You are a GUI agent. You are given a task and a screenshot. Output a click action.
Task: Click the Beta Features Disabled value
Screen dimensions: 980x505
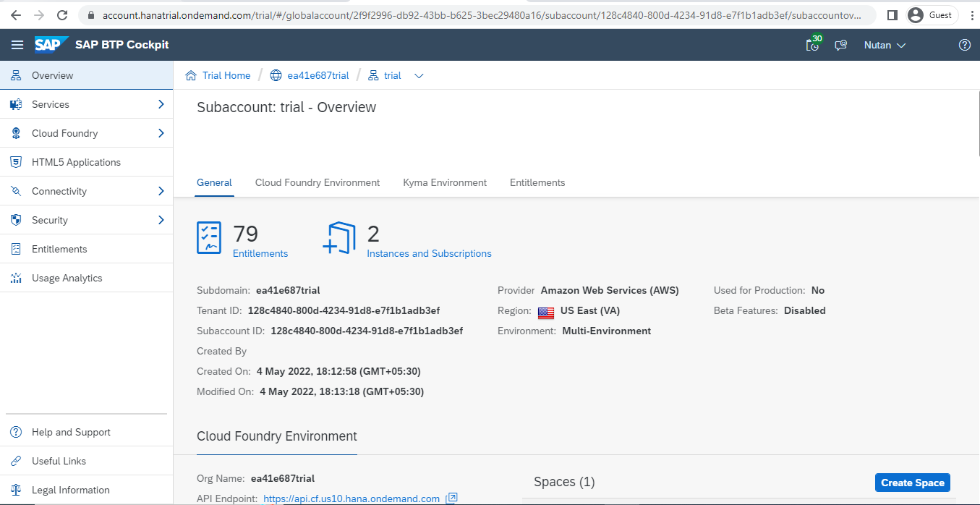[805, 310]
